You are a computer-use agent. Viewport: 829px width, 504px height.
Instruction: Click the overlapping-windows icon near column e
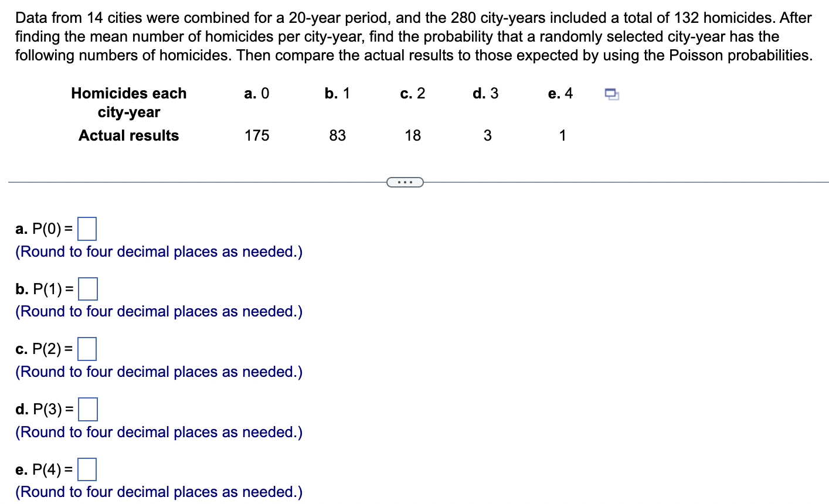pos(611,94)
